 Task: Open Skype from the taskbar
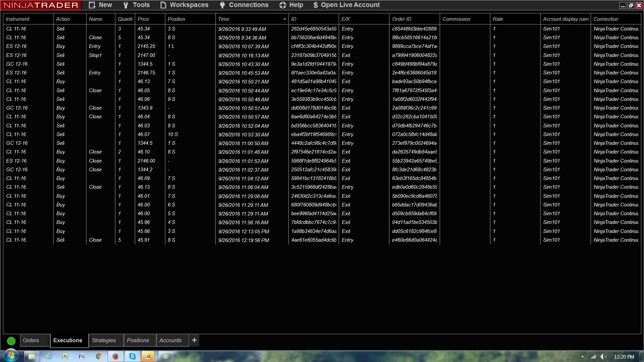pos(132,356)
